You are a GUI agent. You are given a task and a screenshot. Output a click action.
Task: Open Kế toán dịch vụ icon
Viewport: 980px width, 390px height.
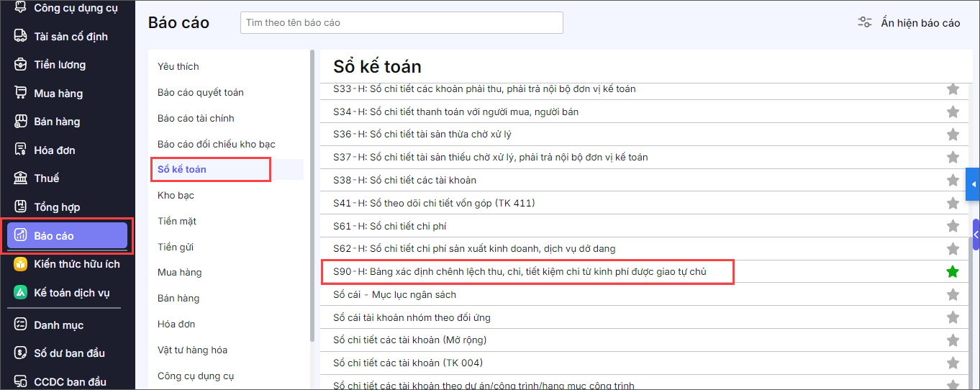coord(21,293)
